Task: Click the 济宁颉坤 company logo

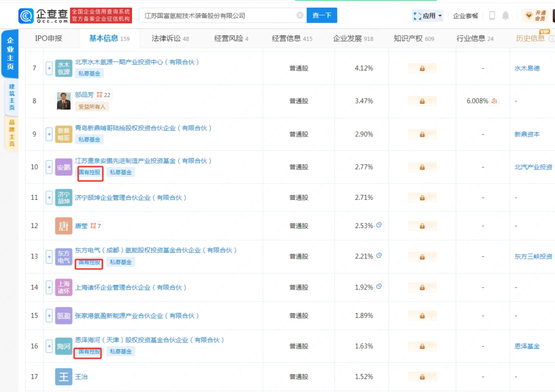Action: (x=64, y=197)
